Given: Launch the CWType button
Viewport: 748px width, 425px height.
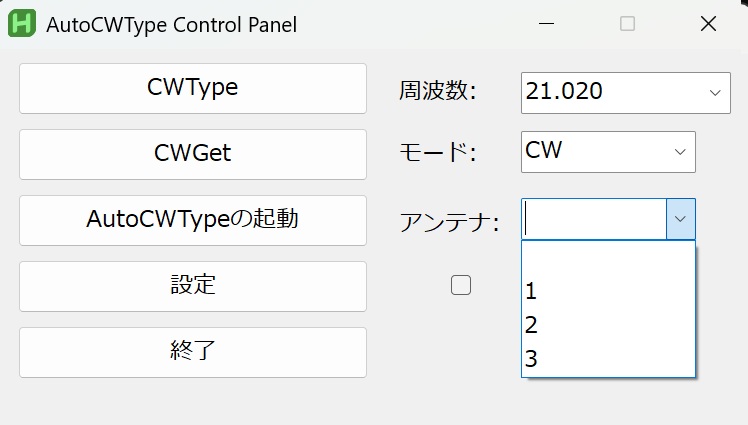Looking at the screenshot, I should [193, 89].
